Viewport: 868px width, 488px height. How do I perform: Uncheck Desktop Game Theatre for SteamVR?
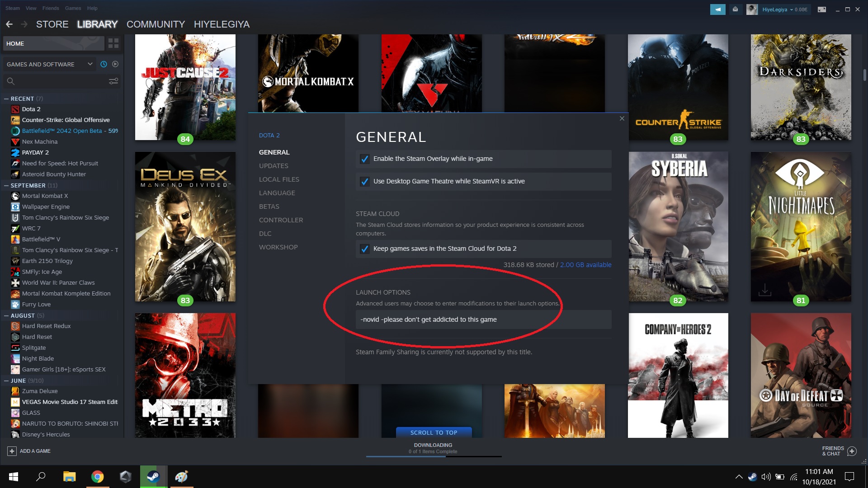click(x=364, y=182)
